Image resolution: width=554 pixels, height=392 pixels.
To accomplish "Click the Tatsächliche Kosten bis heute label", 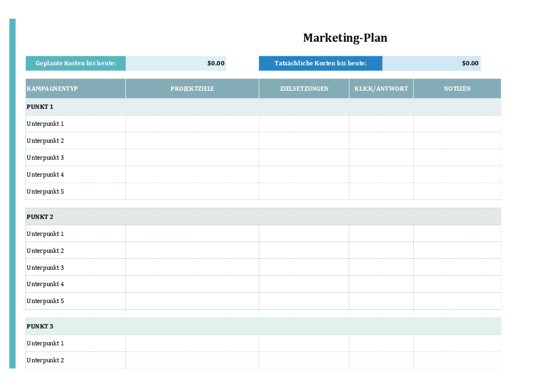I will (x=321, y=64).
